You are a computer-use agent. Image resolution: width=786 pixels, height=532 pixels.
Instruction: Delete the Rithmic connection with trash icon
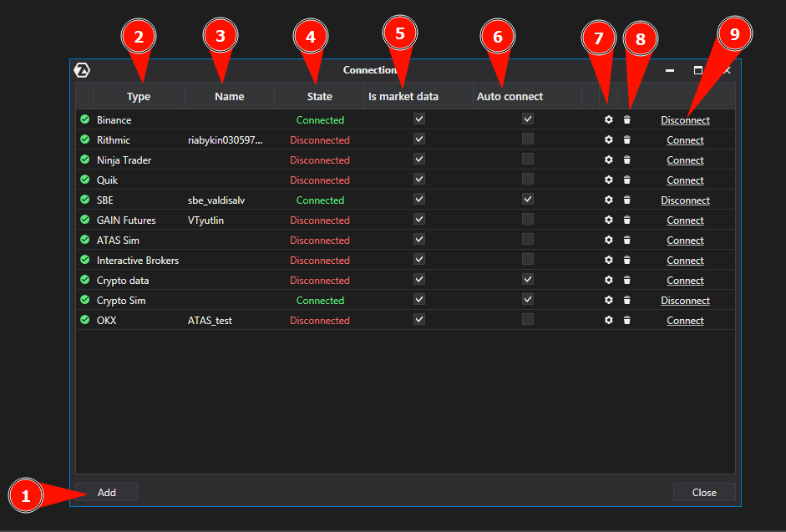pos(627,139)
